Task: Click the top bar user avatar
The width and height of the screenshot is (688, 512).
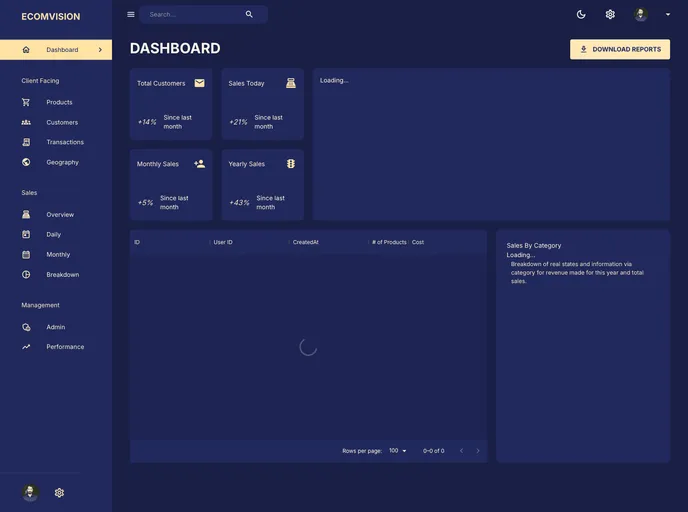Action: (641, 14)
